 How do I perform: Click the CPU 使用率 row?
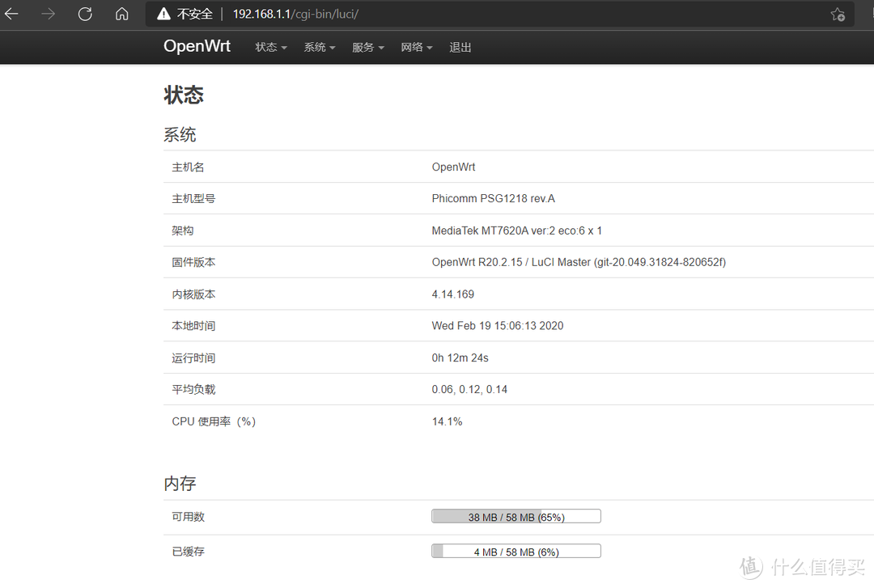[x=214, y=421]
